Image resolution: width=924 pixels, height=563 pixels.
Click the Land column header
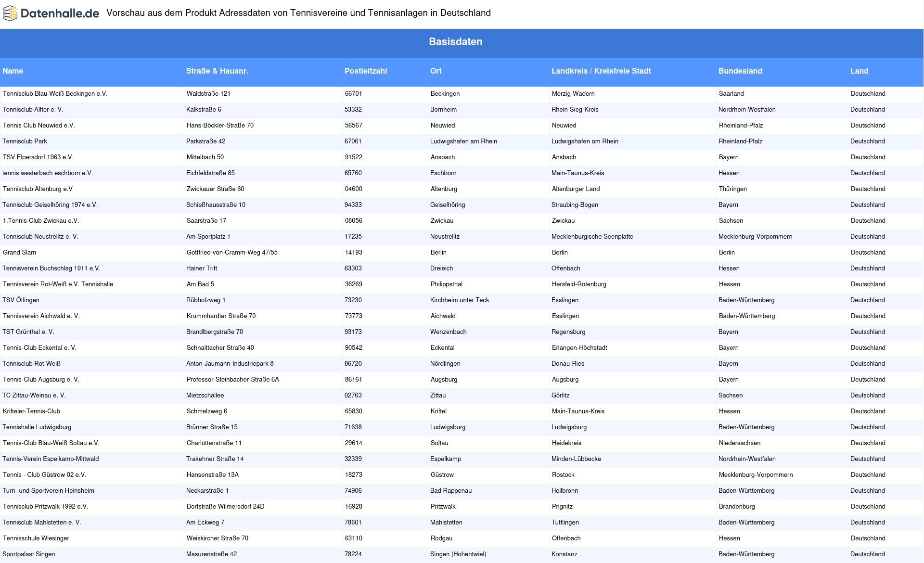coord(859,71)
